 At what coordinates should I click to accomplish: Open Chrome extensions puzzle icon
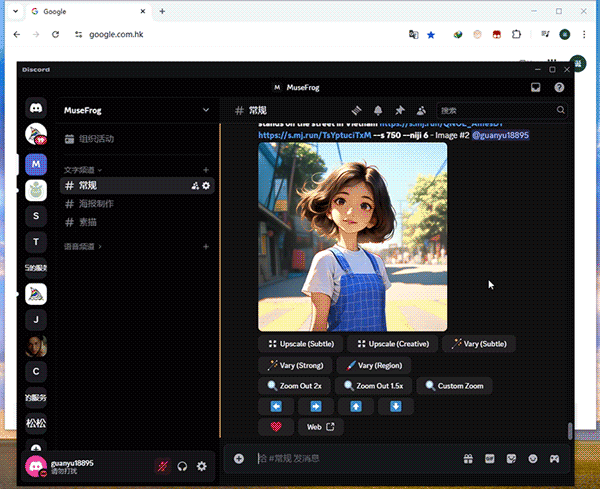click(516, 34)
